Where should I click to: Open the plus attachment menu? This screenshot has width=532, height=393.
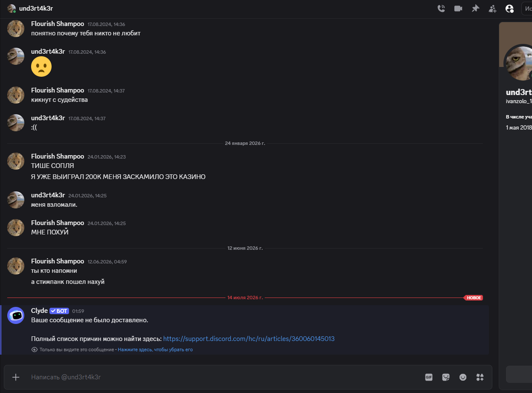16,377
